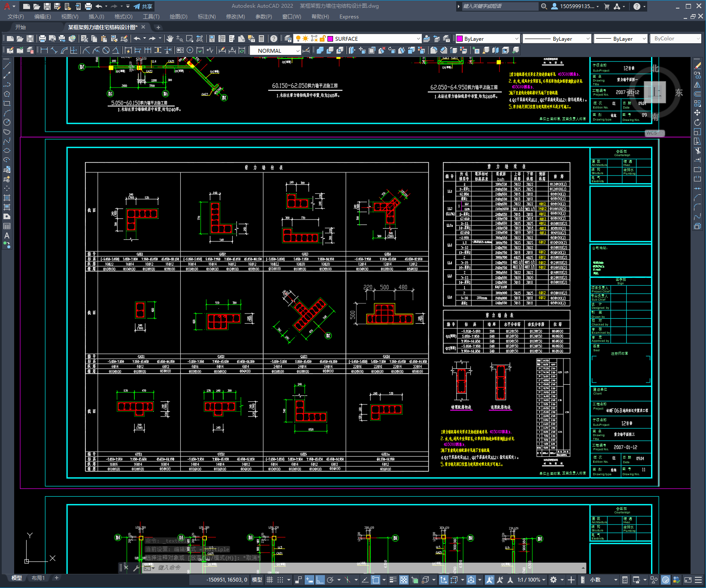Viewport: 706px width, 588px height.
Task: Open the workspace settings gear in the status bar
Action: coord(554,580)
